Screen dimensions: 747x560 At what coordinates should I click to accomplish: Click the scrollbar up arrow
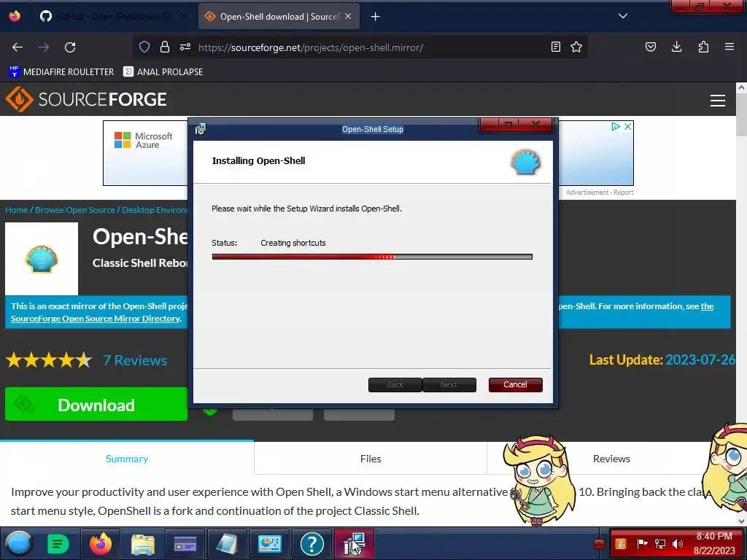click(x=741, y=87)
